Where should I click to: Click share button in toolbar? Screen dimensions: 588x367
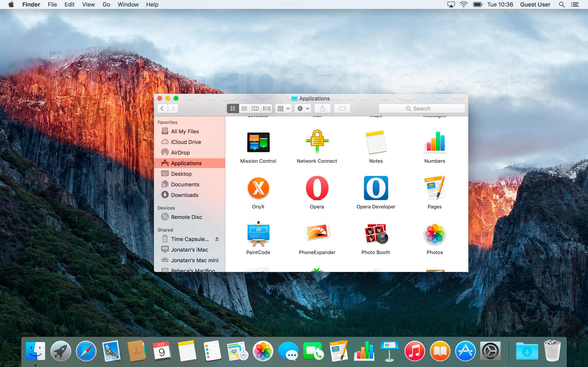323,109
